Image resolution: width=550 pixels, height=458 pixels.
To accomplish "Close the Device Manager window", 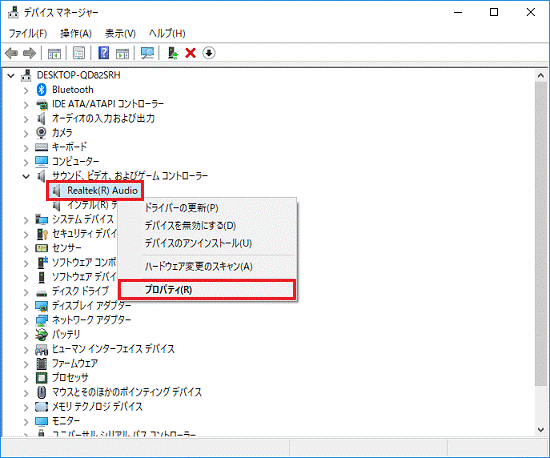I will 531,12.
